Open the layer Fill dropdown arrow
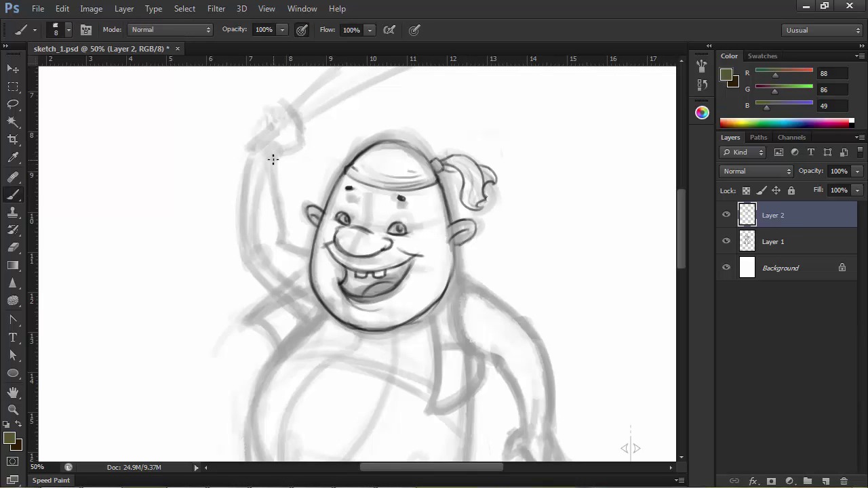This screenshot has width=868, height=488. pos(857,190)
